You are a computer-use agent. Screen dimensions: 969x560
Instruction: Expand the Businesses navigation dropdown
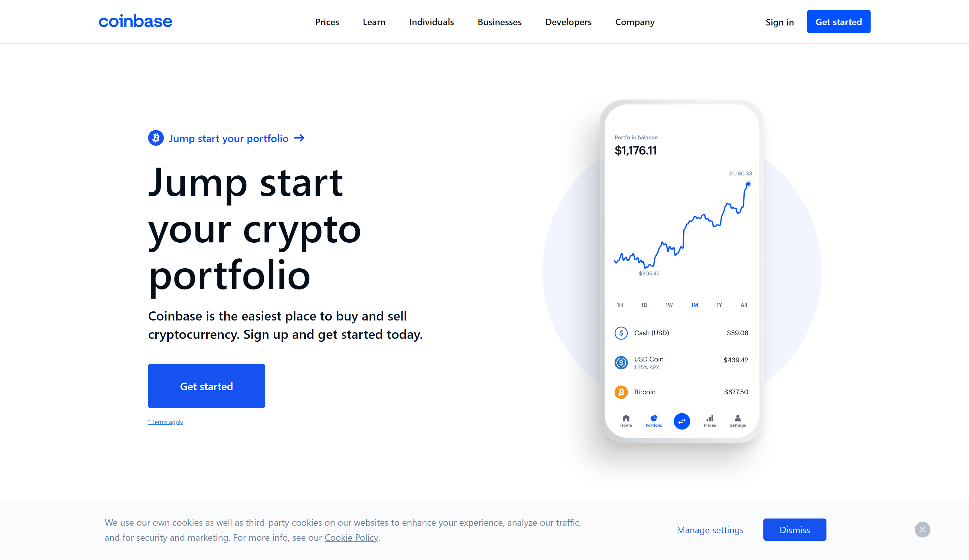pyautogui.click(x=500, y=21)
